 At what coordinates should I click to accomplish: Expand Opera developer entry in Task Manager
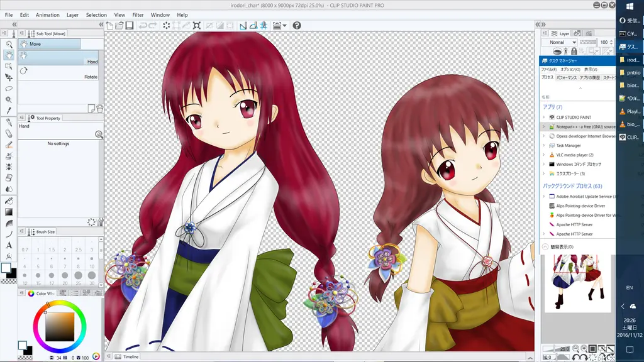pos(544,136)
